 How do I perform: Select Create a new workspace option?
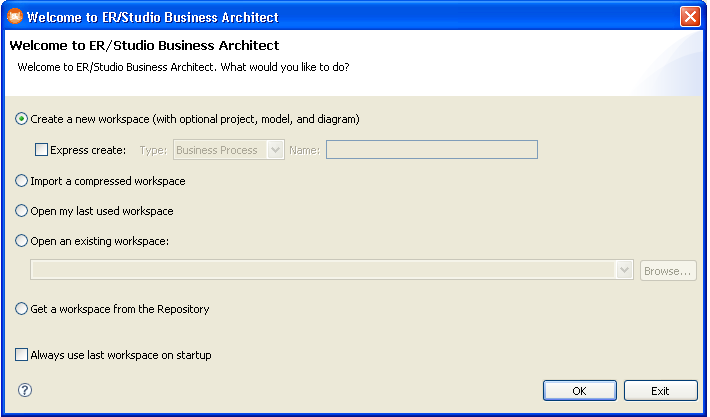21,119
